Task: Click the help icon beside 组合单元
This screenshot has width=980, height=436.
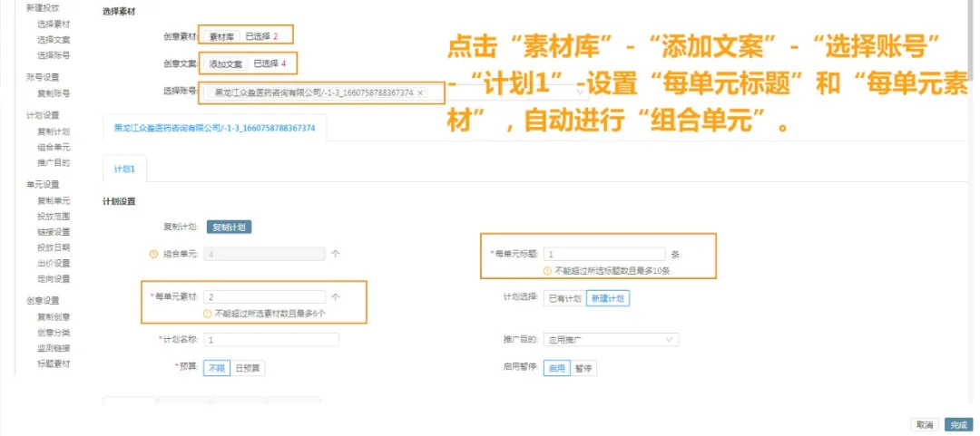Action: pos(153,254)
